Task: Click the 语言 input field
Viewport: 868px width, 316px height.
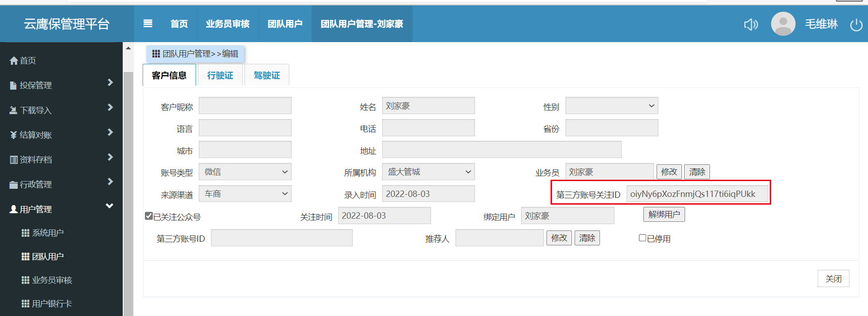Action: click(245, 128)
